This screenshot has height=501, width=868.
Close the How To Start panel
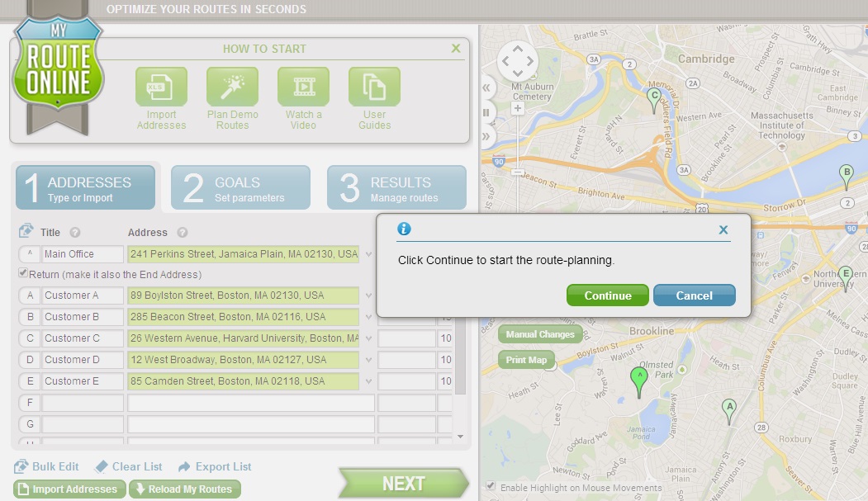pos(456,48)
